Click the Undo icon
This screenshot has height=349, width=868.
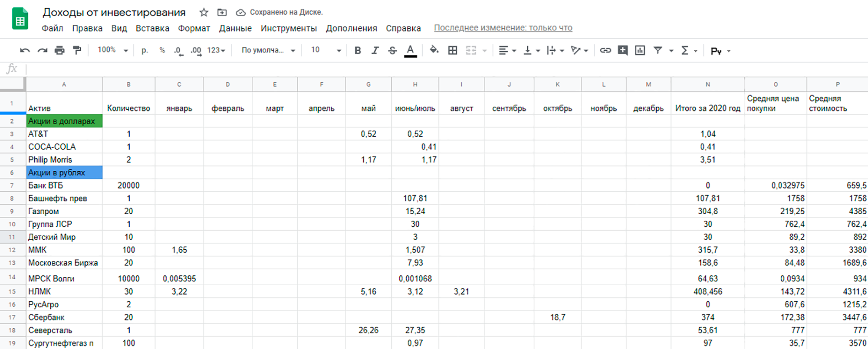click(x=25, y=50)
